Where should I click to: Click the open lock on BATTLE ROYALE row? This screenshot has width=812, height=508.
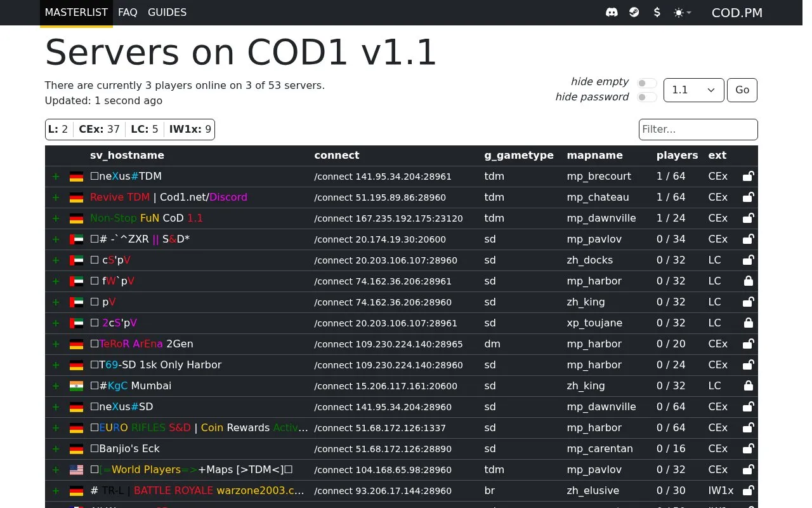click(749, 490)
